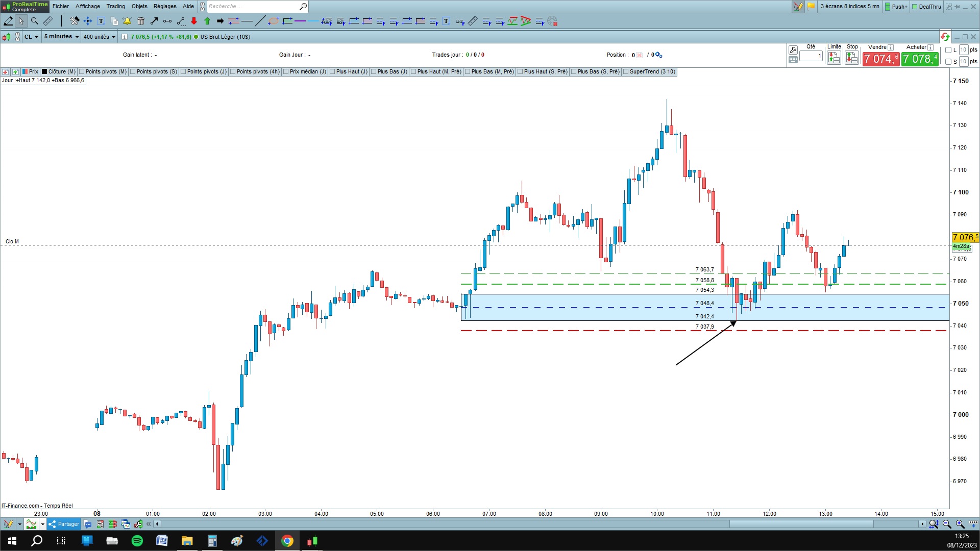Toggle the Points pivots (M) checkbox
The height and width of the screenshot is (551, 980).
coord(82,72)
